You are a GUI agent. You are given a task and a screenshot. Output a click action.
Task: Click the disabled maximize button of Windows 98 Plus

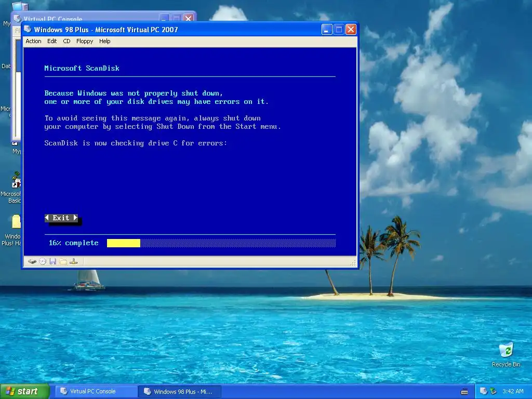click(339, 30)
